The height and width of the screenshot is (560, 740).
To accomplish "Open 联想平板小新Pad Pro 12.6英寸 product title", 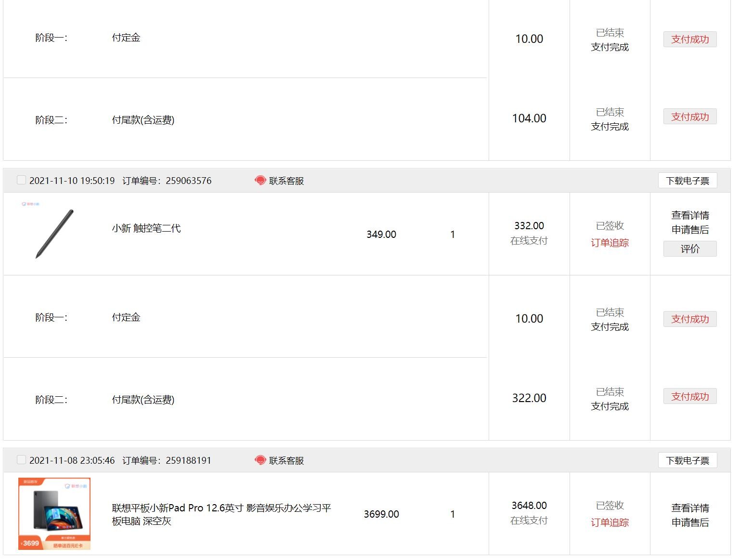I will (x=221, y=514).
